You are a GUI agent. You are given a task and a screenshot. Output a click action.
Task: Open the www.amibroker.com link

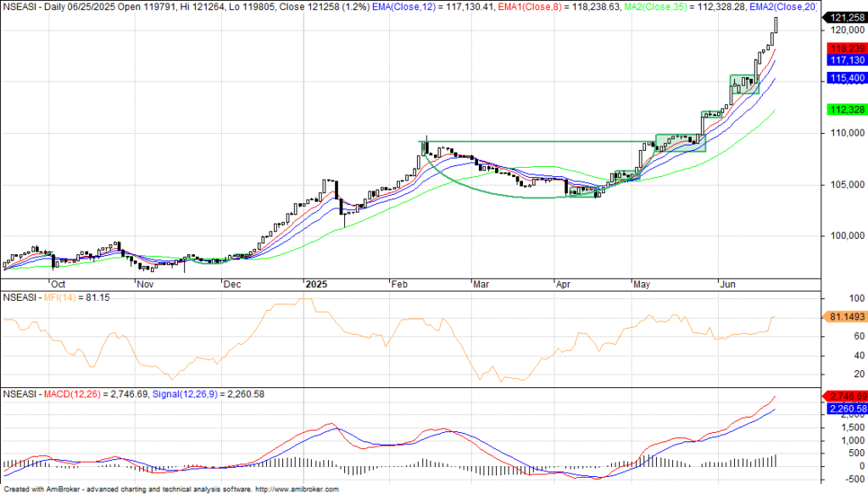[x=297, y=489]
